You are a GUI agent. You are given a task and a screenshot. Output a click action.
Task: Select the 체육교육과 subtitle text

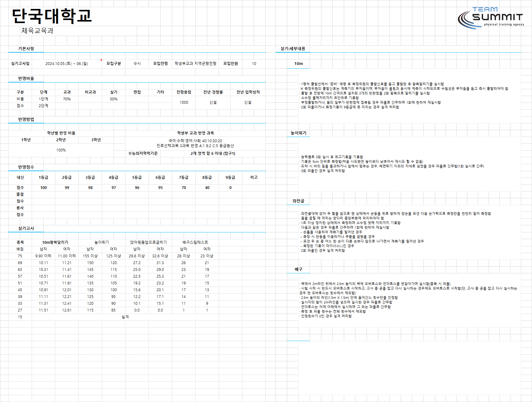[38, 30]
